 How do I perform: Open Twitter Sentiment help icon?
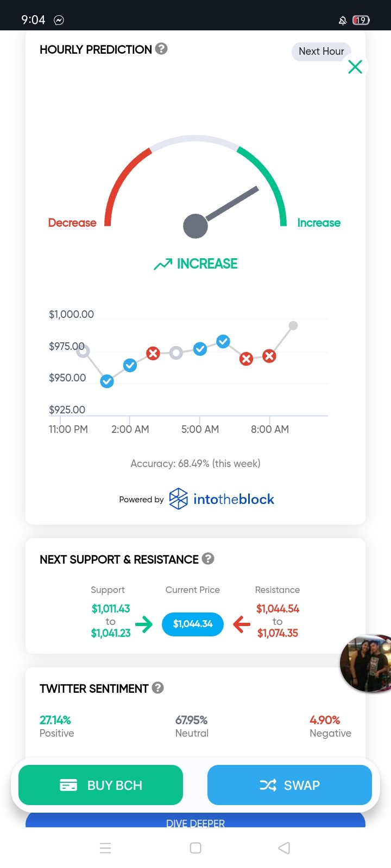click(157, 687)
